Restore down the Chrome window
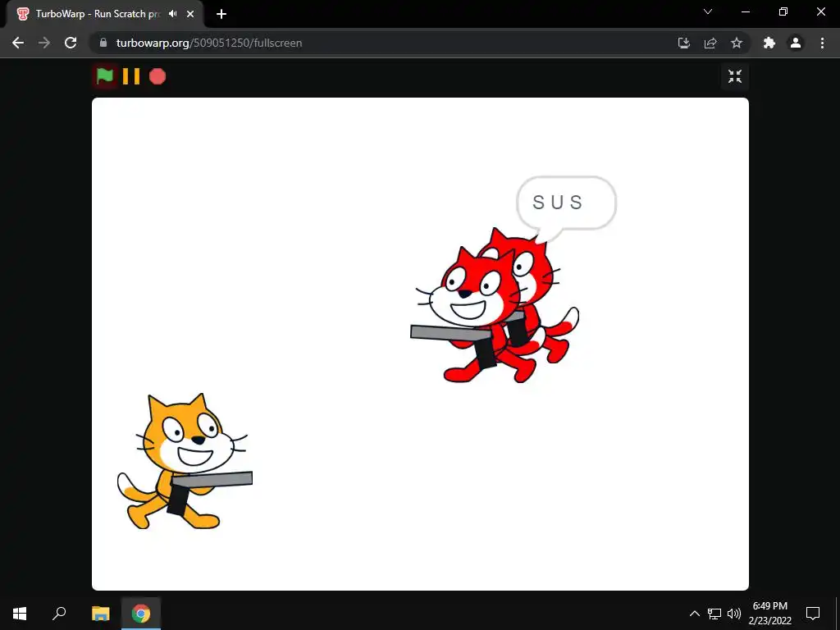The height and width of the screenshot is (630, 840). [783, 11]
